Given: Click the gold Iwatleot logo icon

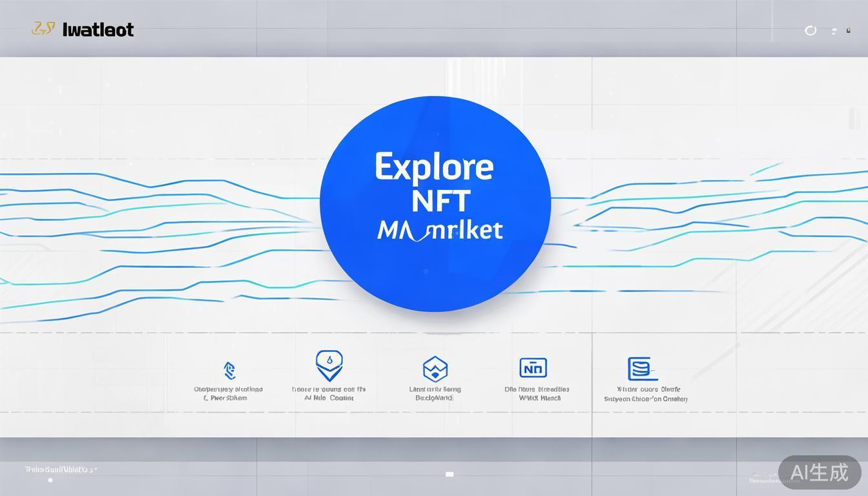Looking at the screenshot, I should [x=43, y=29].
